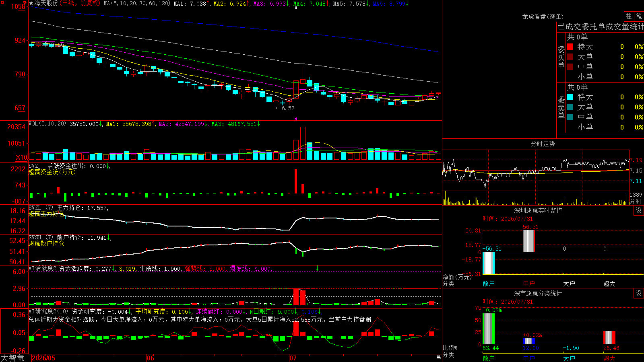Click the ×10 volume scale box
Viewport: 644px width, 362px height.
(22, 157)
